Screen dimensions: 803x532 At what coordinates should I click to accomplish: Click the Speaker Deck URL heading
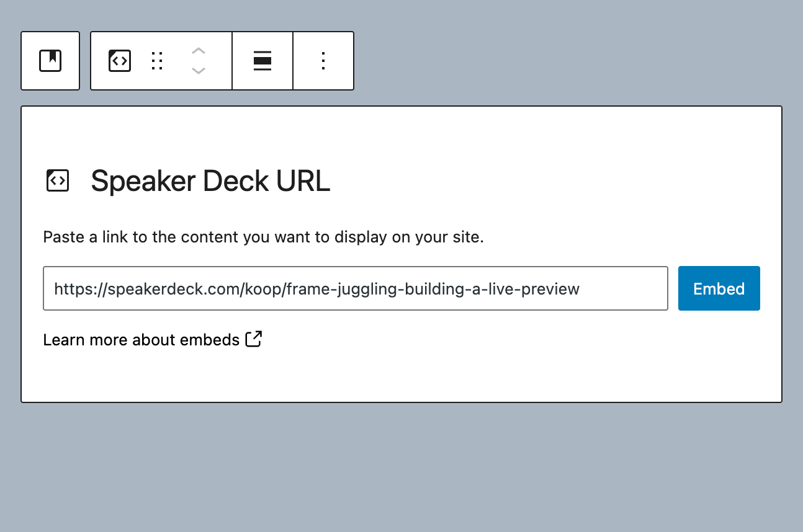click(x=210, y=180)
